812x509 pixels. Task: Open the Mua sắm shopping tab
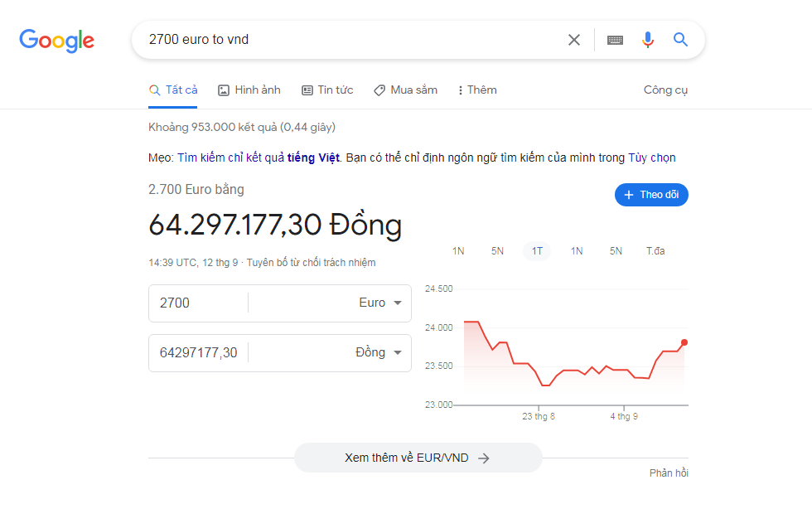click(x=405, y=90)
